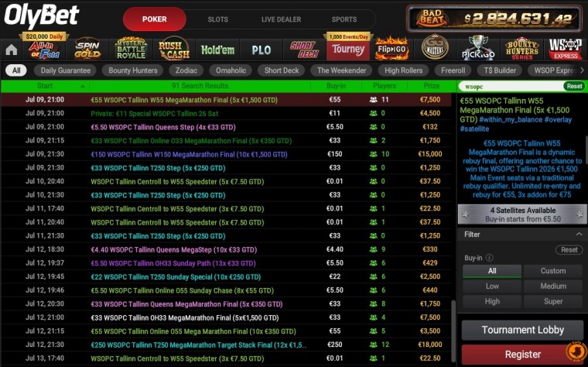
Task: Choose the Super buy-in filter
Action: click(x=552, y=301)
